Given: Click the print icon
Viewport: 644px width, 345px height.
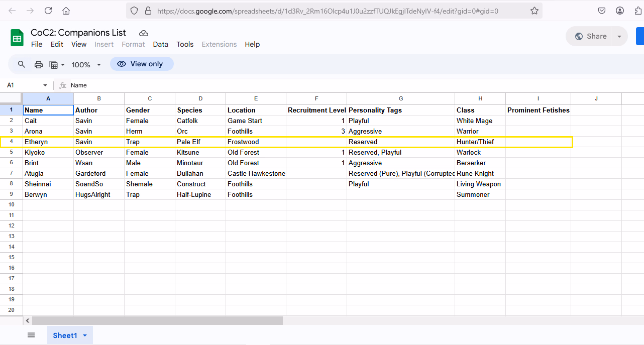Looking at the screenshot, I should coord(39,64).
